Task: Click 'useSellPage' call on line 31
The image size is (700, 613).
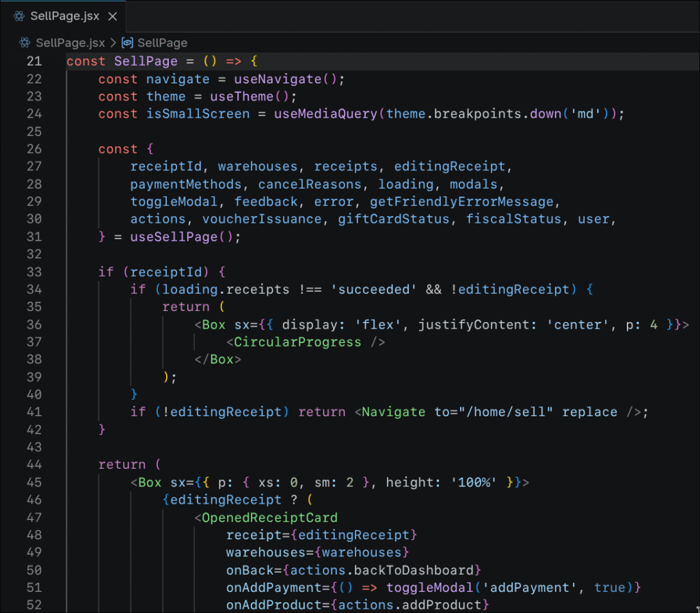Action: click(174, 237)
